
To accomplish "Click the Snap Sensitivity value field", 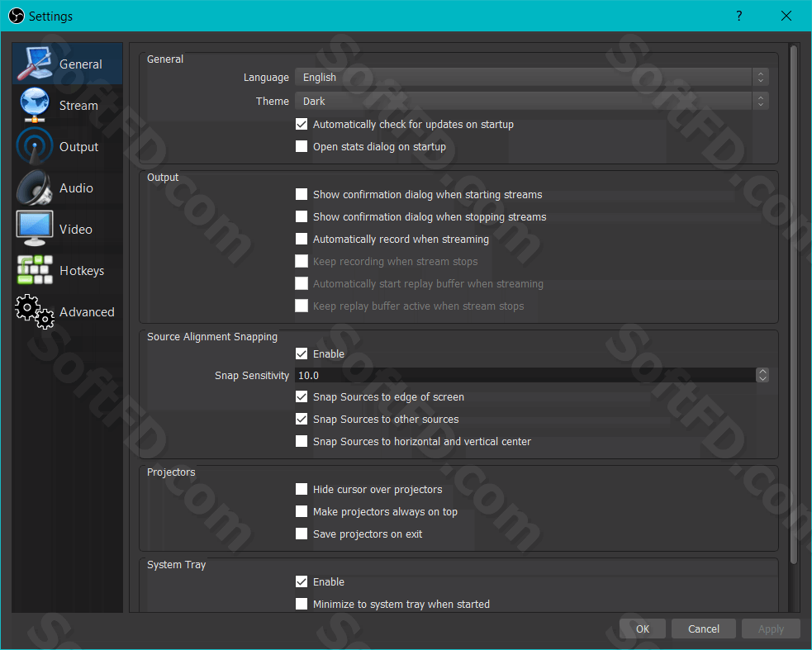I will (525, 375).
